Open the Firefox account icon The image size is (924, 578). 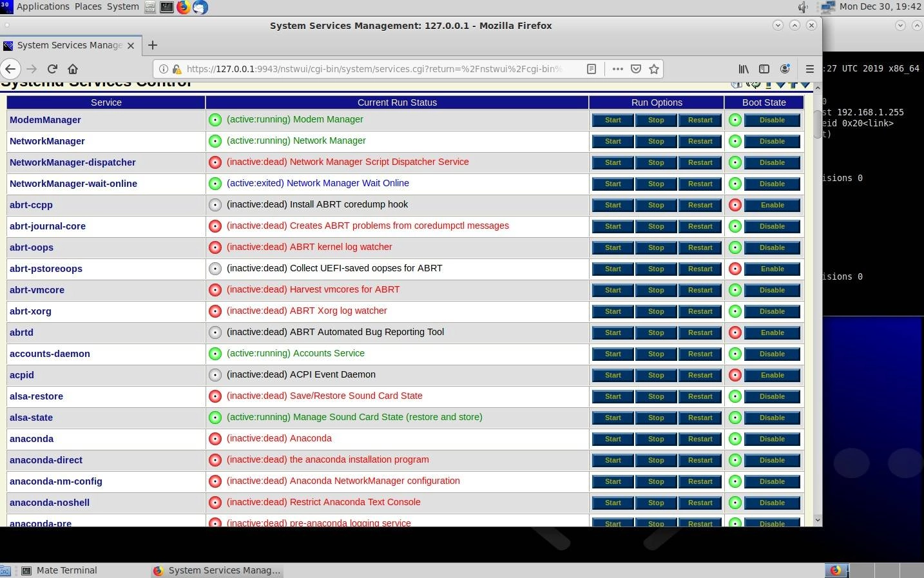click(x=785, y=69)
